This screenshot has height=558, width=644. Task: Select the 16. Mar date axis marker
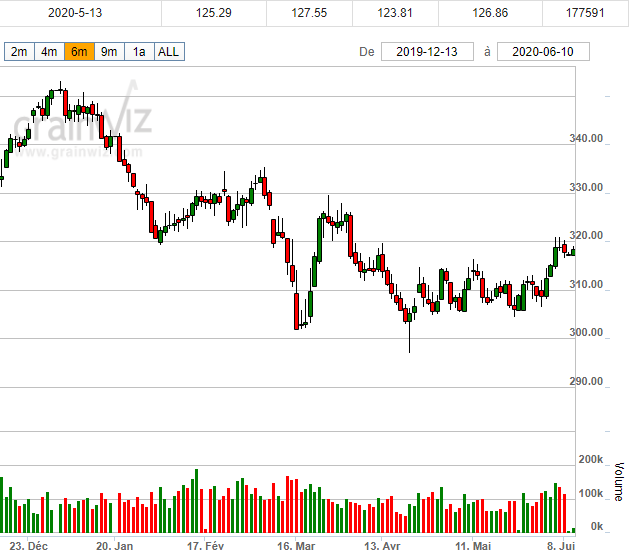pos(296,547)
